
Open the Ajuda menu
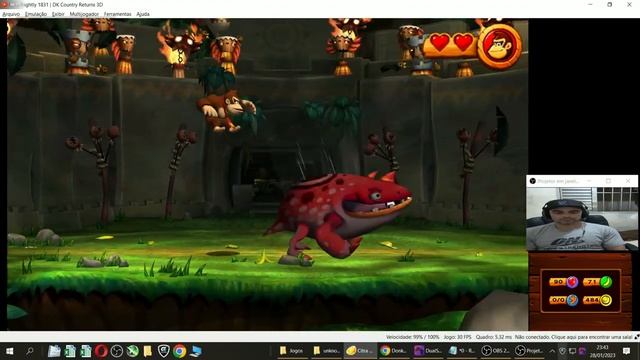point(143,14)
